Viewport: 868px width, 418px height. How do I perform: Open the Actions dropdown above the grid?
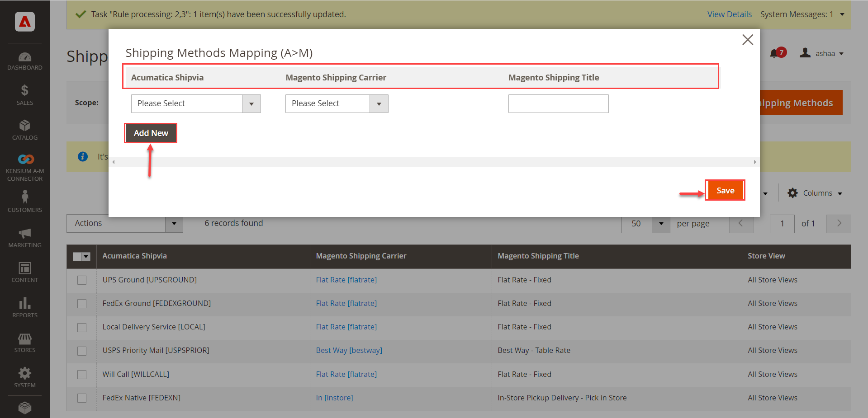[124, 223]
